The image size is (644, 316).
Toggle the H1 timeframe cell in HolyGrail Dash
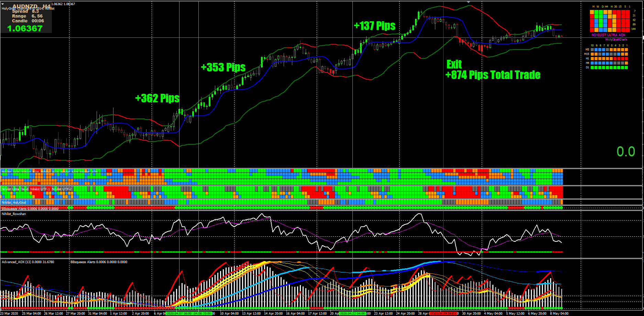pyautogui.click(x=609, y=58)
